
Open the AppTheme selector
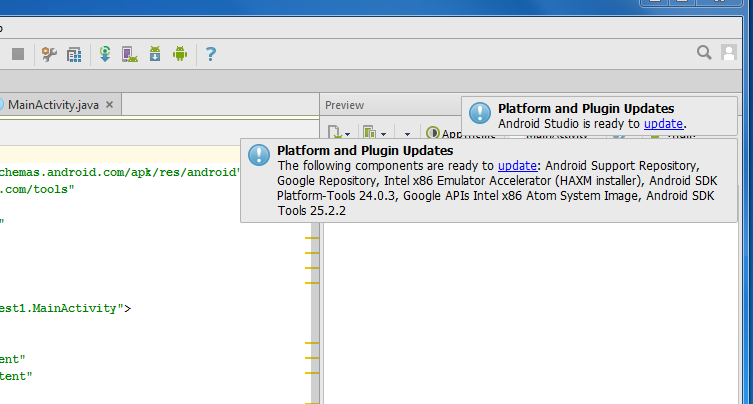pyautogui.click(x=461, y=134)
